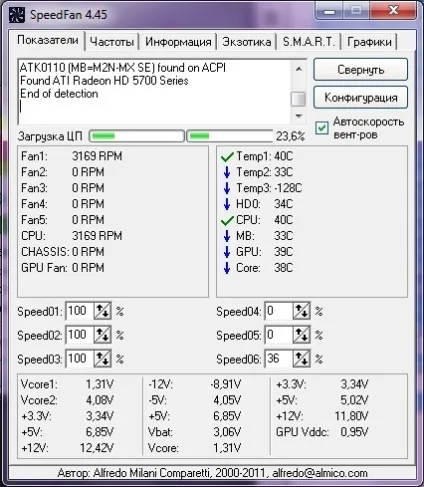
Task: Switch to the Частоты tab
Action: point(112,42)
